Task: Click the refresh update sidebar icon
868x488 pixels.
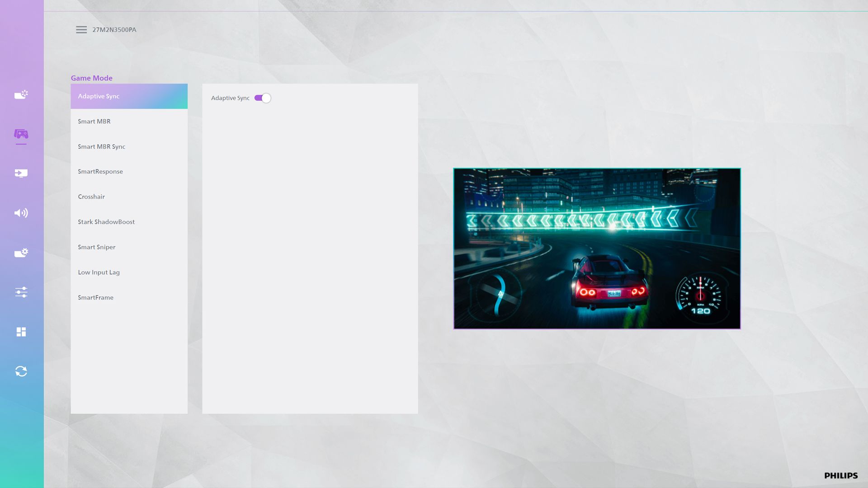Action: (x=21, y=371)
